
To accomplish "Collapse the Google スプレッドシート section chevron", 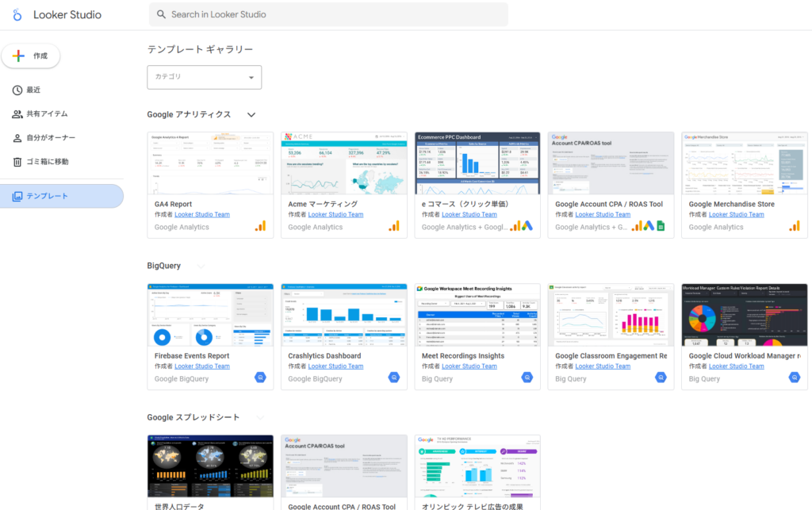I will point(259,417).
